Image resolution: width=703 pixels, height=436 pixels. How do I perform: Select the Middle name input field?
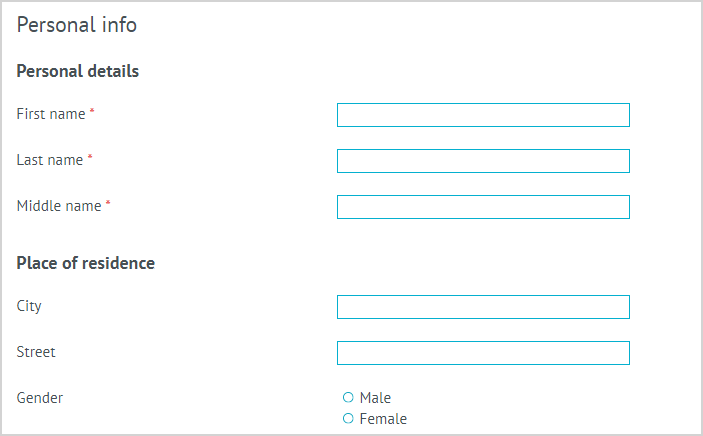pyautogui.click(x=483, y=207)
